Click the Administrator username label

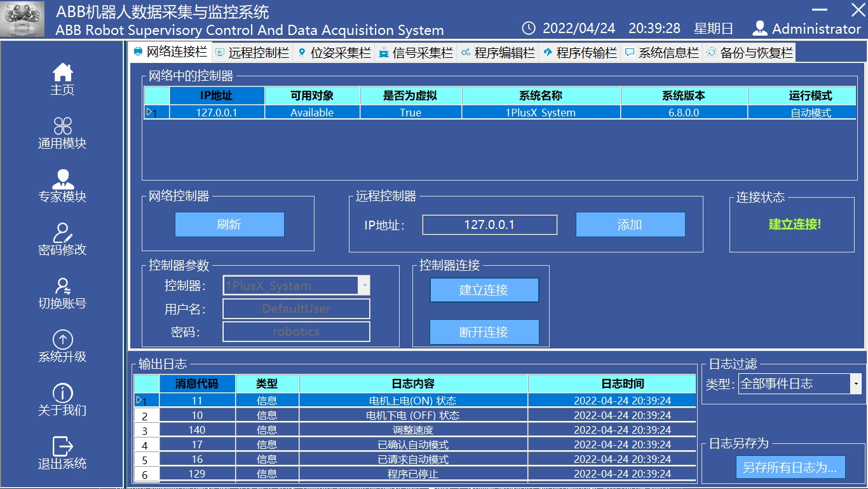[x=817, y=29]
